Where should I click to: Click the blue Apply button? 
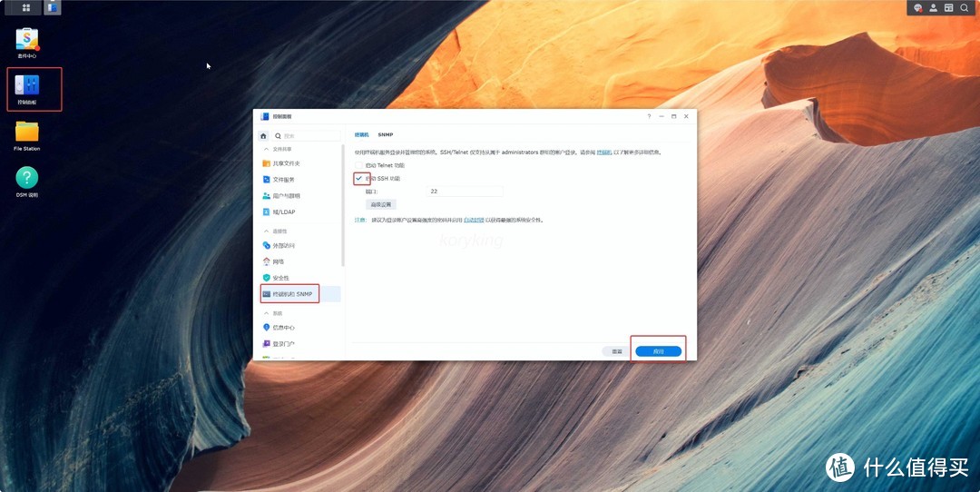[658, 350]
